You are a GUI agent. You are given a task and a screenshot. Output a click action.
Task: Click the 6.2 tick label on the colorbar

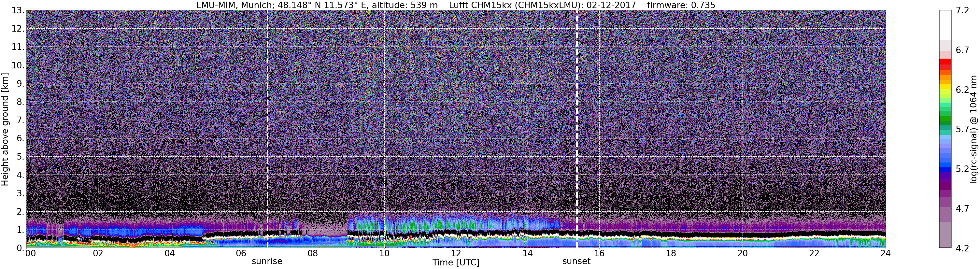(962, 90)
